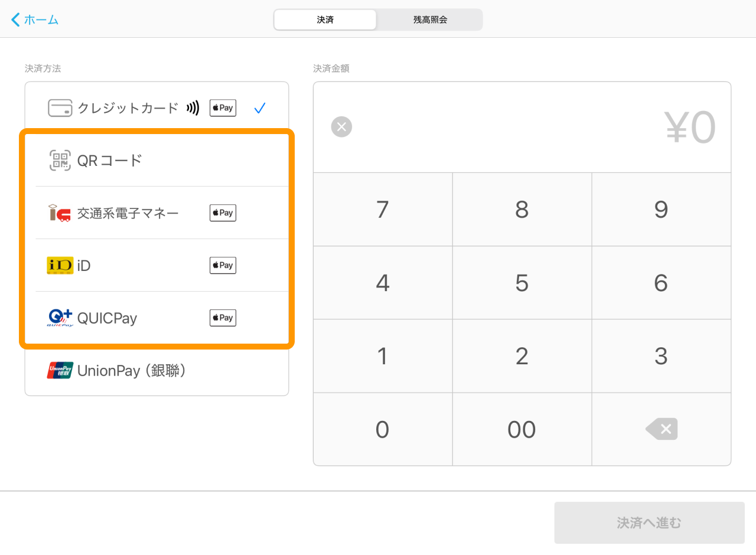Select the QR code scan icon

(60, 161)
